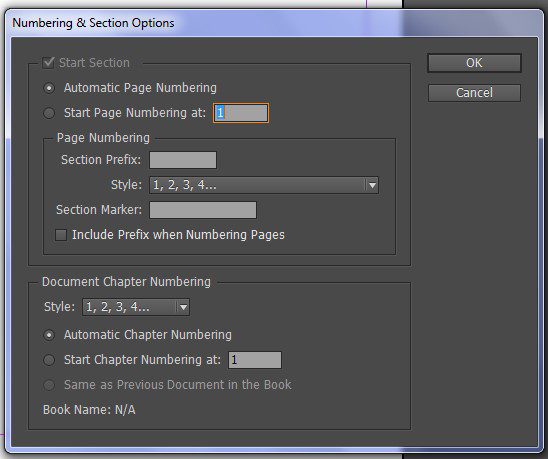The width and height of the screenshot is (548, 459).
Task: Open the Document Chapter Numbering Style dropdown
Action: click(x=136, y=307)
